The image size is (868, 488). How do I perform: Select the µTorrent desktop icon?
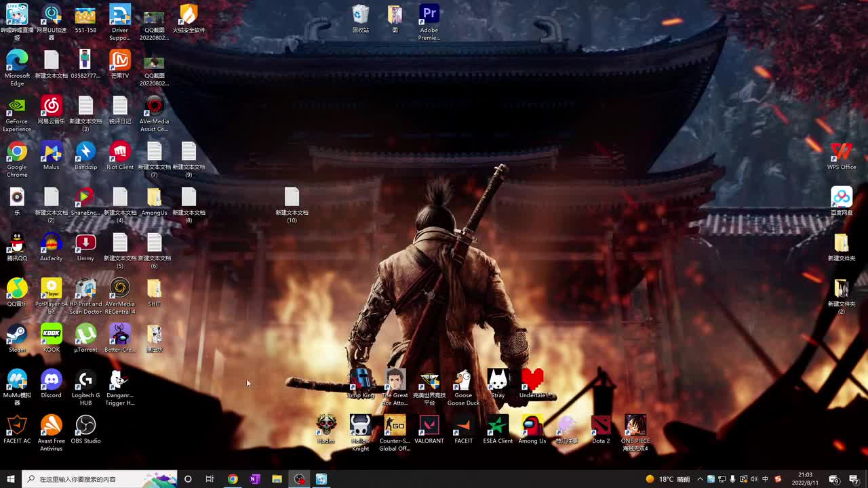tap(85, 338)
